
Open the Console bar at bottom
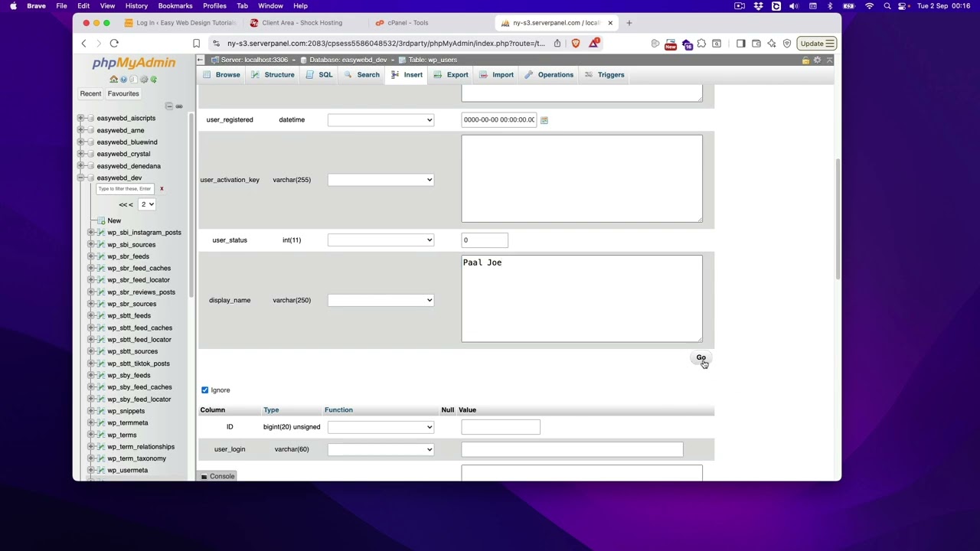[218, 477]
